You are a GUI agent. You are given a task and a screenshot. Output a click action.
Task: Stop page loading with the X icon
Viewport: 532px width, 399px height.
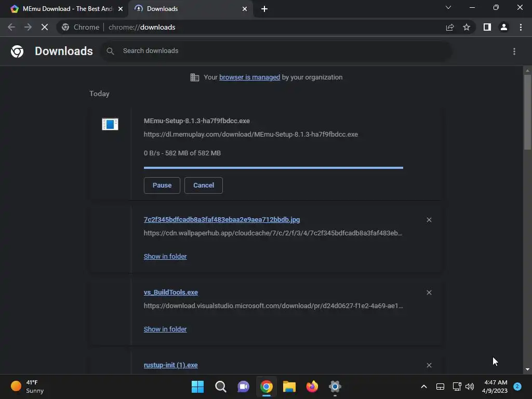(45, 27)
